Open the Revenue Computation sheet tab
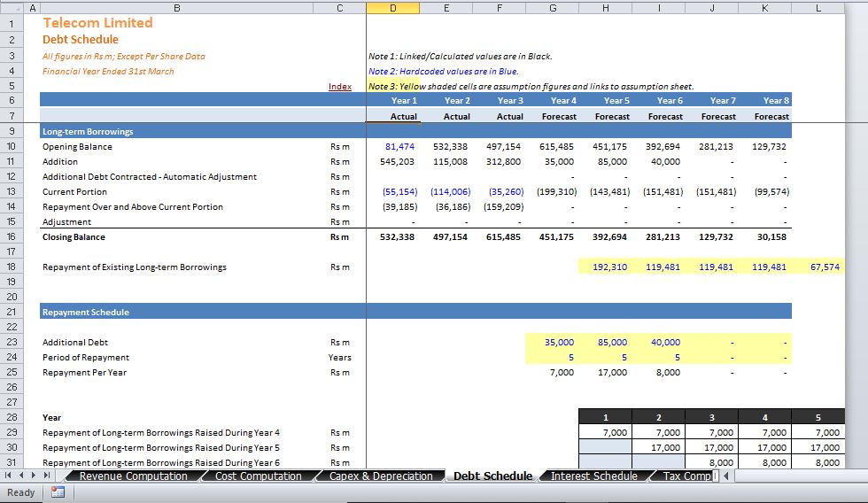The height and width of the screenshot is (503, 868). tap(134, 476)
